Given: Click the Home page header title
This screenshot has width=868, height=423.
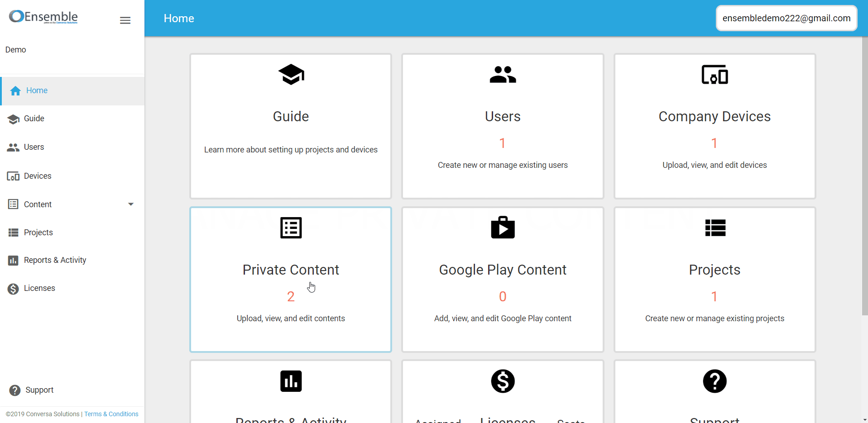Looking at the screenshot, I should (x=179, y=19).
